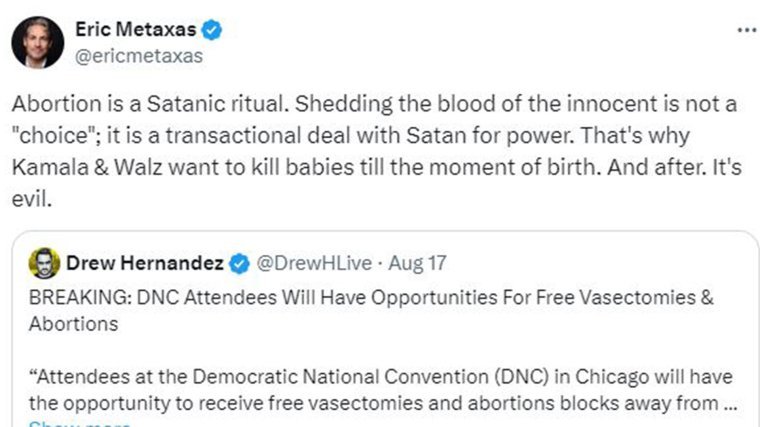The width and height of the screenshot is (760, 427).
Task: Open the Drew Hernandez name link
Action: pyautogui.click(x=146, y=264)
